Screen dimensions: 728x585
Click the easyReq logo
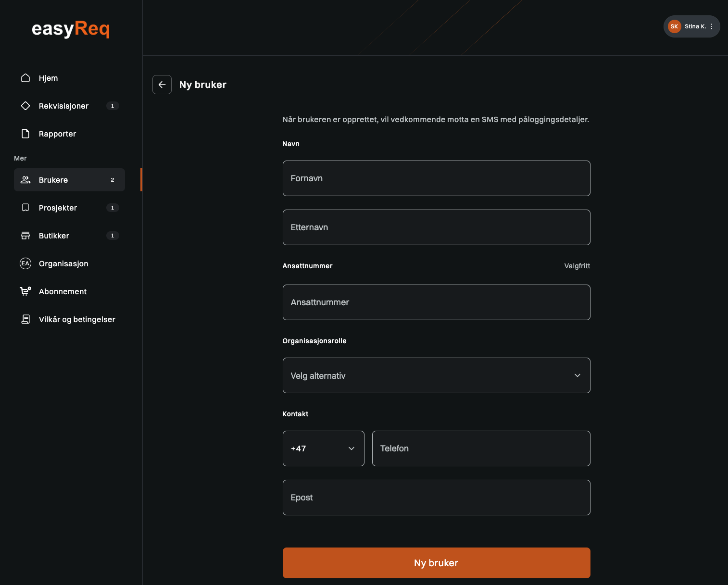(x=71, y=29)
